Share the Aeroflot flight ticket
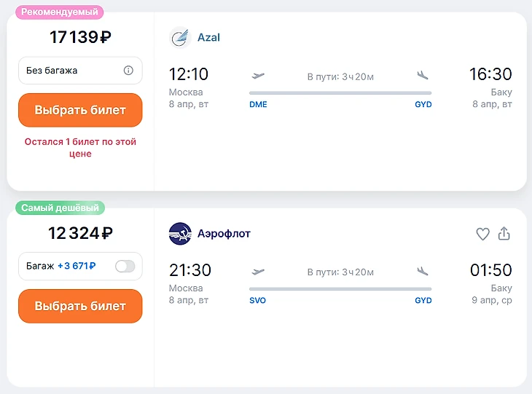This screenshot has height=394, width=532. (504, 234)
